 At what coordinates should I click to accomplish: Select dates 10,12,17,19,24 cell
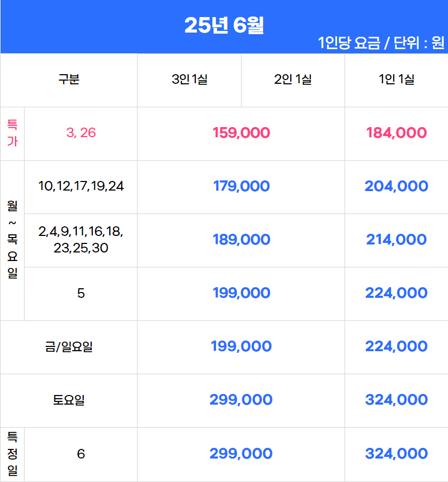click(x=81, y=186)
